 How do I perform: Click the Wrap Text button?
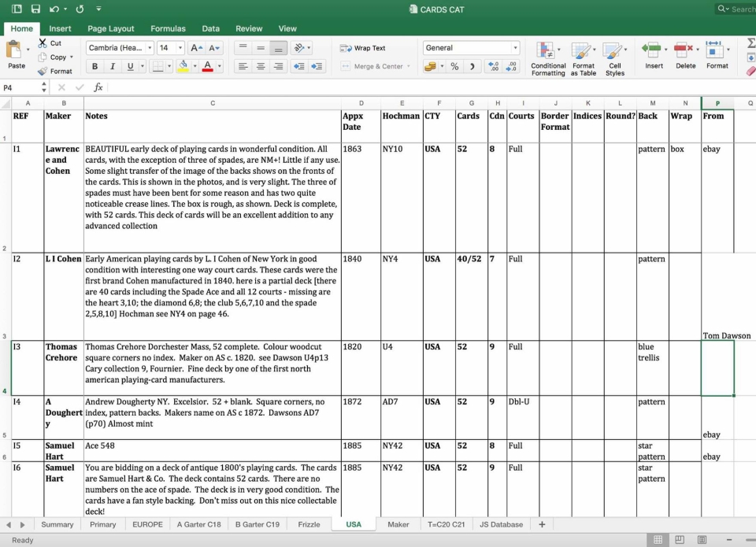tap(362, 48)
